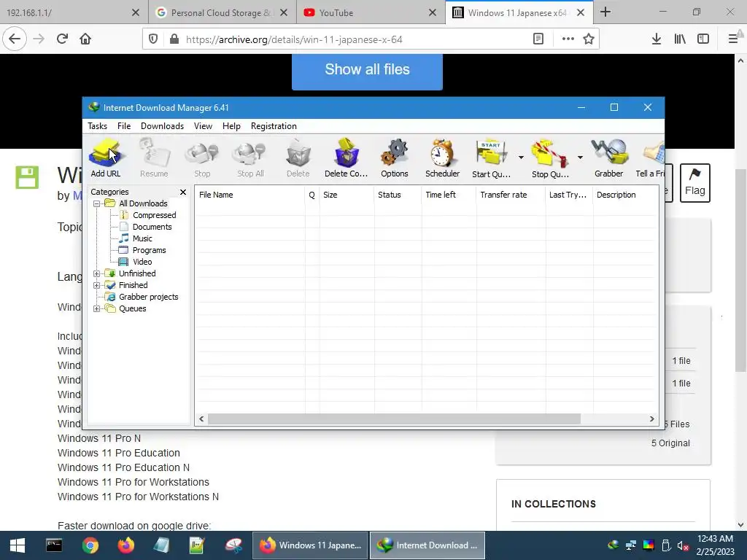Click the download list horizontal scrollbar

pyautogui.click(x=395, y=419)
